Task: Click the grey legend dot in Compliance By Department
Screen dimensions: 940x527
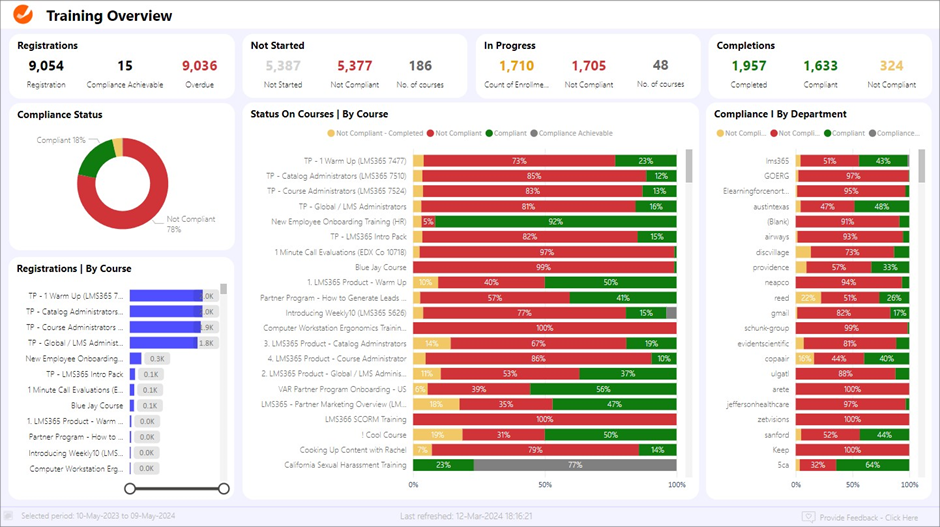Action: point(873,133)
